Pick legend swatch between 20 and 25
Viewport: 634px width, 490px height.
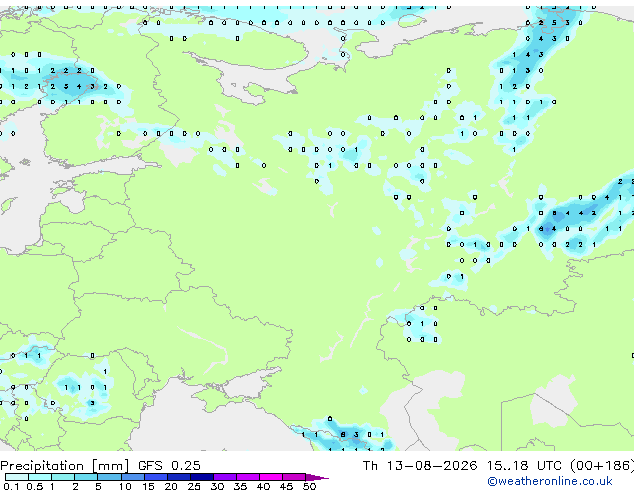[179, 477]
